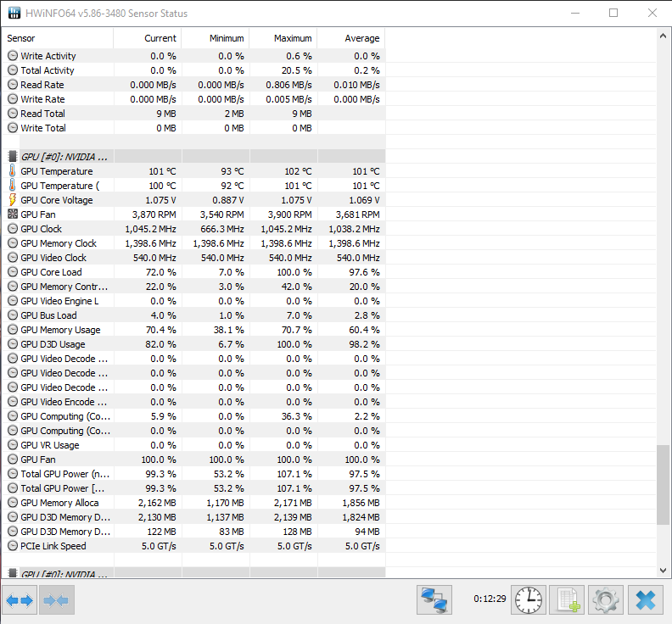Click the scrollbar down arrow

click(663, 570)
